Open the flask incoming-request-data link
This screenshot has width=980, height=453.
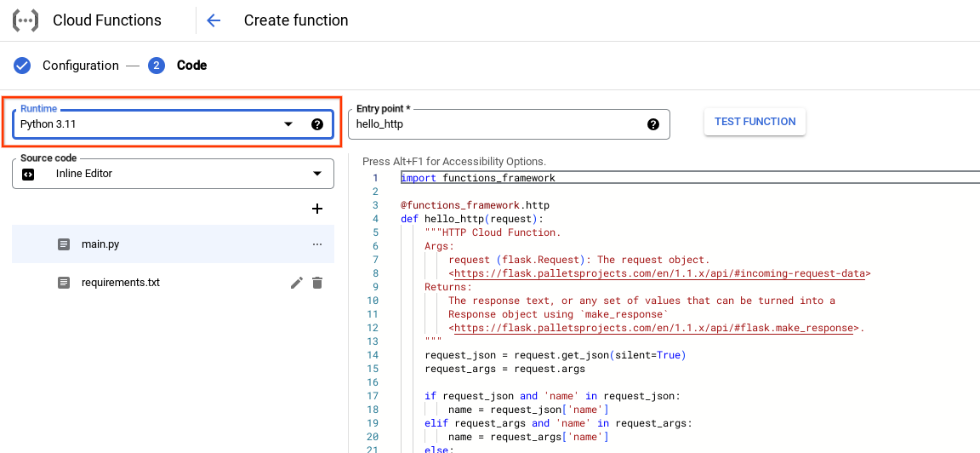tap(661, 273)
